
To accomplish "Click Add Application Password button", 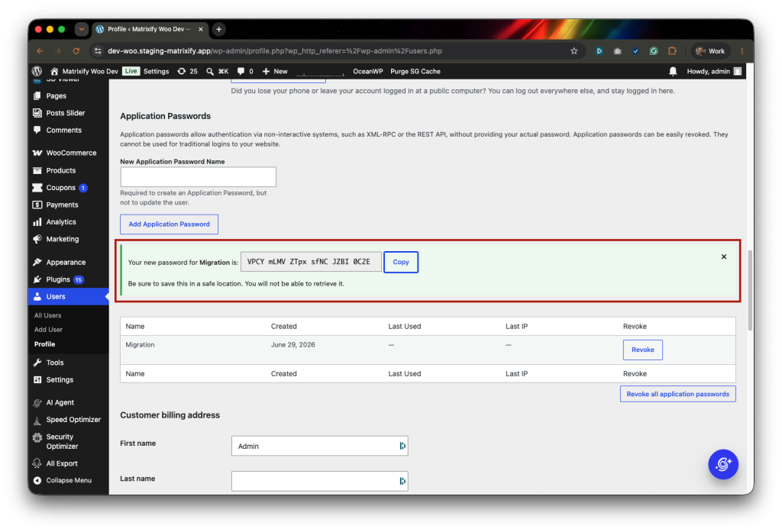I will click(169, 224).
